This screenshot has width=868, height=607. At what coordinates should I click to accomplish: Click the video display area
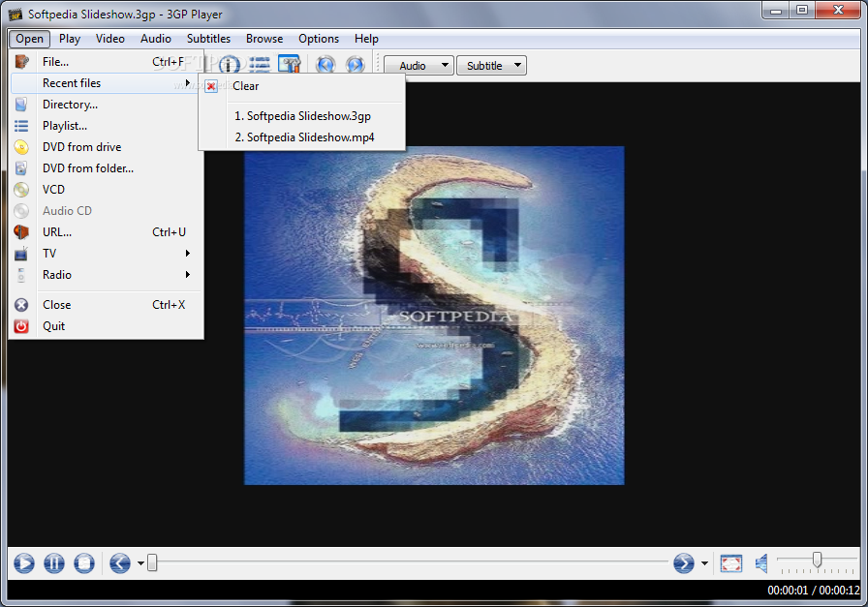[434, 315]
